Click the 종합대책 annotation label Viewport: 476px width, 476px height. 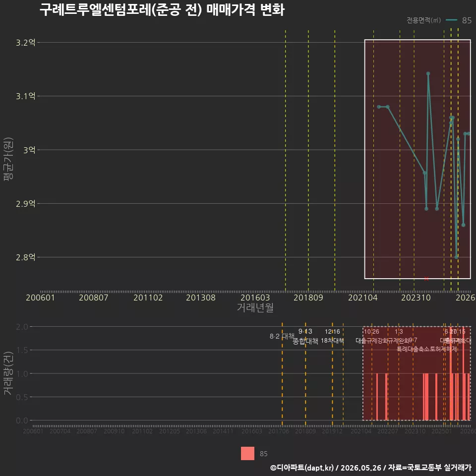pos(305,341)
